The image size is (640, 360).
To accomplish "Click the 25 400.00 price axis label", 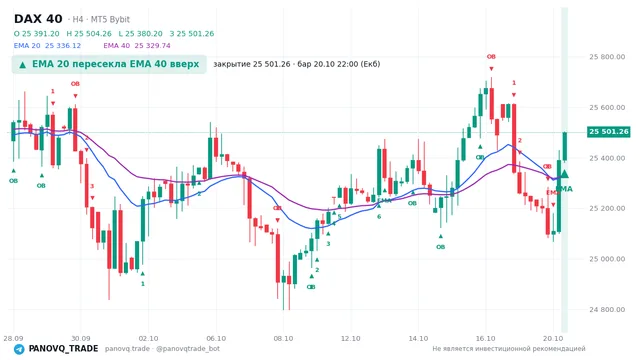I will tap(607, 158).
